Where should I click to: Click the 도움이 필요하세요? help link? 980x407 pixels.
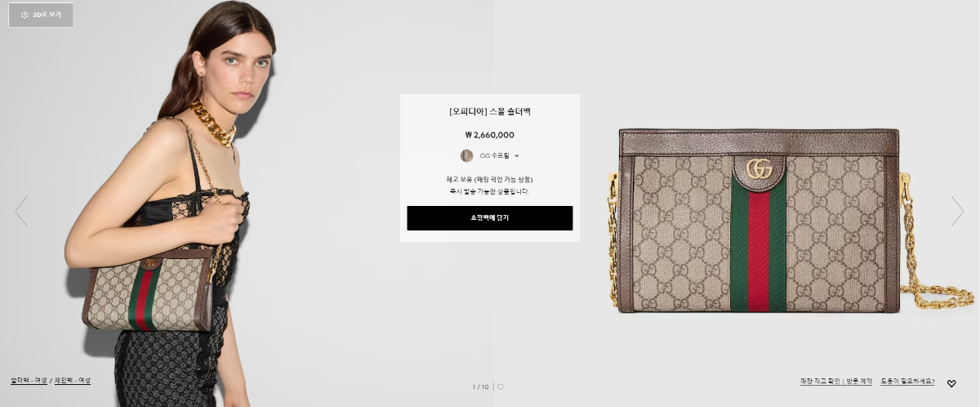click(x=910, y=382)
